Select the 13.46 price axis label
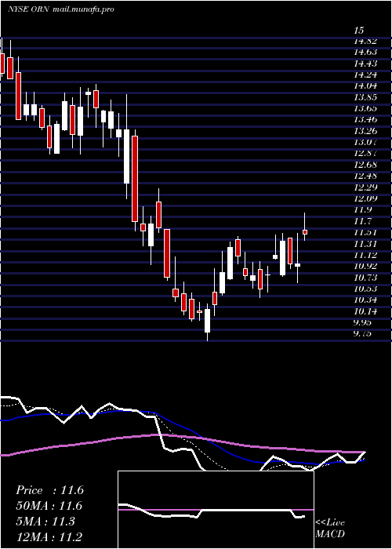Image resolution: width=392 pixels, height=549 pixels. [365, 119]
